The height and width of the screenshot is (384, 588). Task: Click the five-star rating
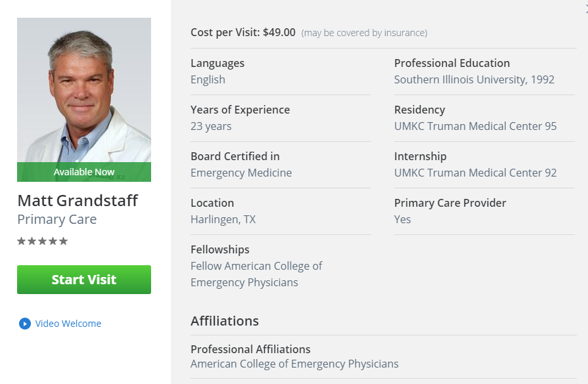(42, 241)
